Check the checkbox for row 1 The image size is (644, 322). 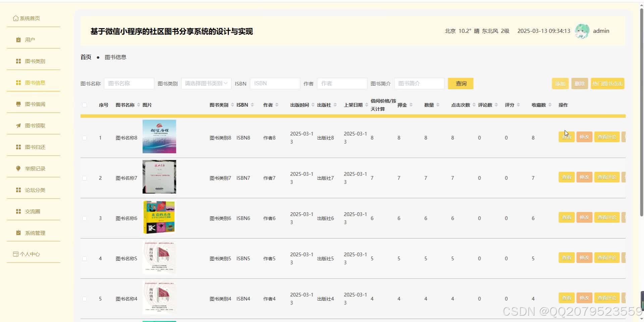(85, 138)
